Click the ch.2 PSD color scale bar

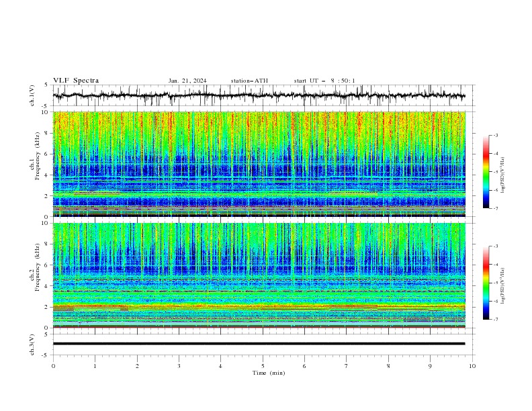(486, 283)
